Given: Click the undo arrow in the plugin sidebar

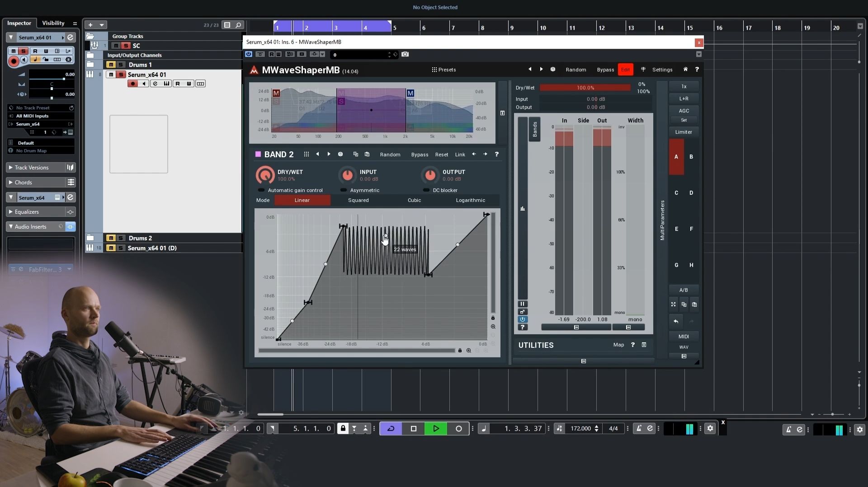Looking at the screenshot, I should point(676,322).
